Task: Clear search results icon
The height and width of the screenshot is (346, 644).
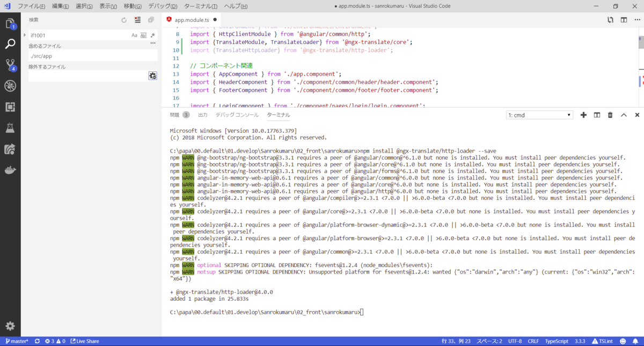Action: [x=137, y=20]
